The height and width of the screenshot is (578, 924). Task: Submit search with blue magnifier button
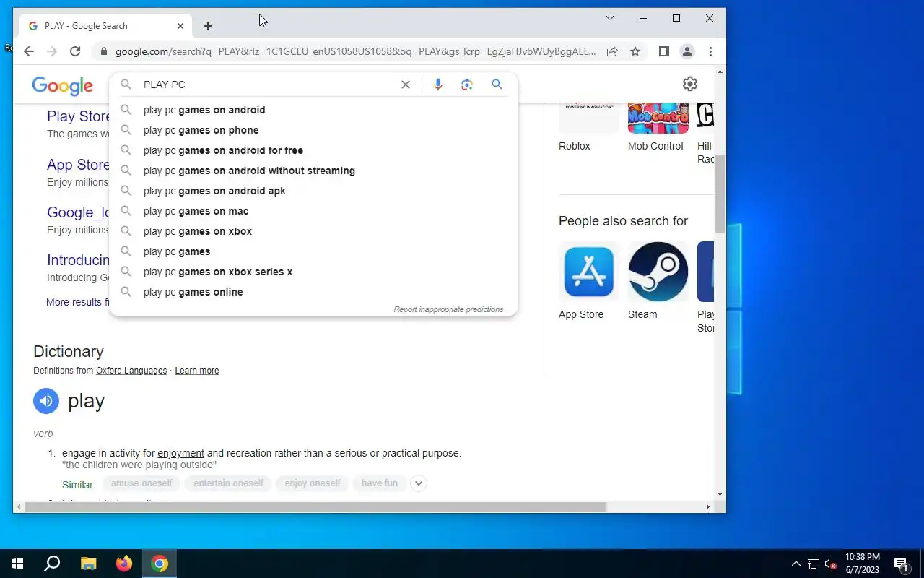click(497, 85)
